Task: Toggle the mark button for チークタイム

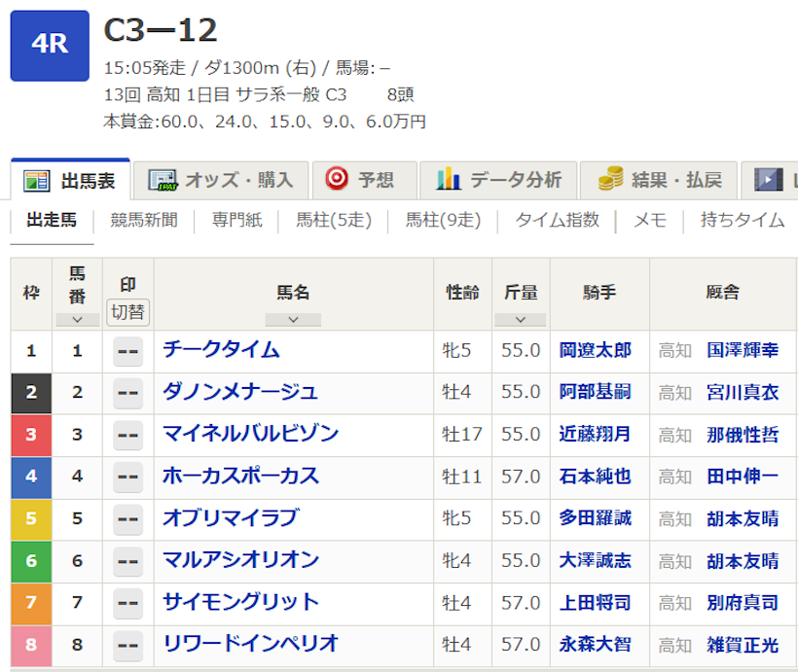Action: coord(127,351)
